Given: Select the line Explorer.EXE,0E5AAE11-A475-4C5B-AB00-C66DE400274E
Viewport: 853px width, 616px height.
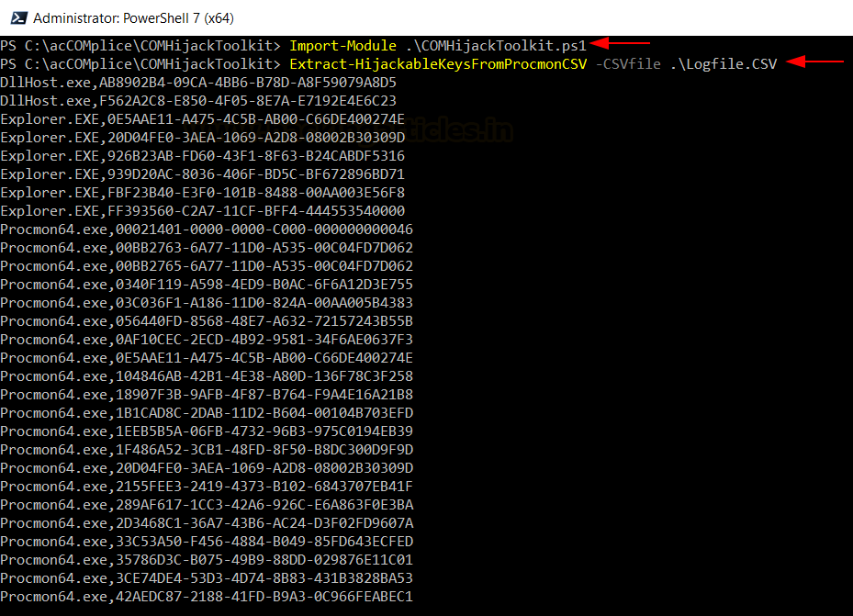Looking at the screenshot, I should 202,119.
